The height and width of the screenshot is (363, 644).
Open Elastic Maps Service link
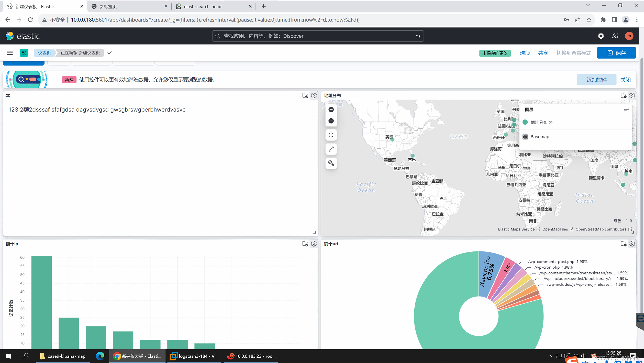click(519, 229)
